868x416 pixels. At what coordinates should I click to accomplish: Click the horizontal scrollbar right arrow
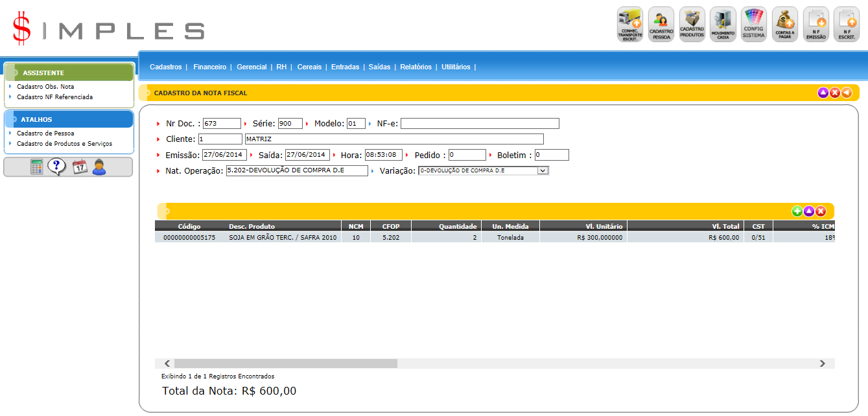click(822, 364)
